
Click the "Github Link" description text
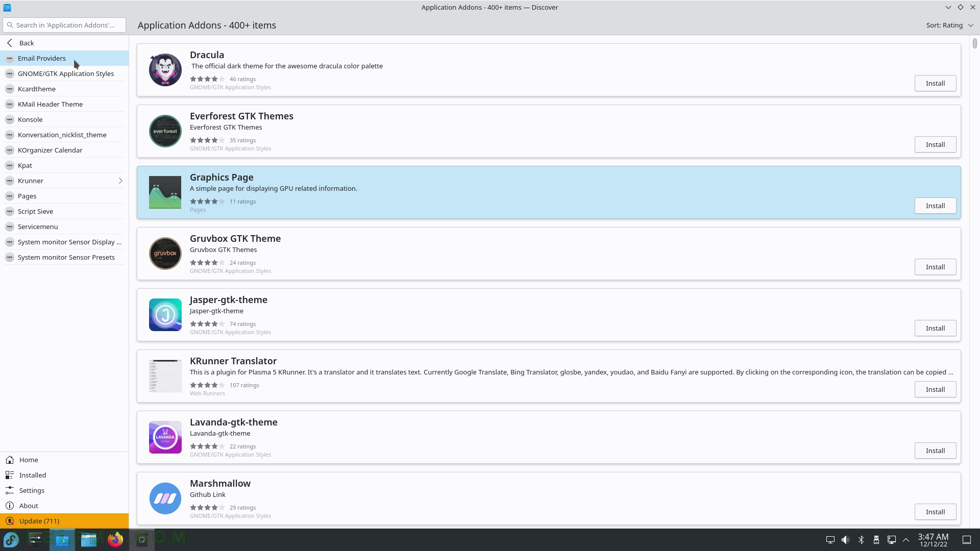pyautogui.click(x=208, y=494)
